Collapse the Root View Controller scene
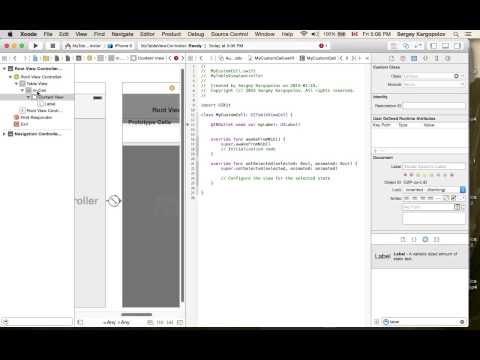This screenshot has height=360, width=480. coord(4,68)
